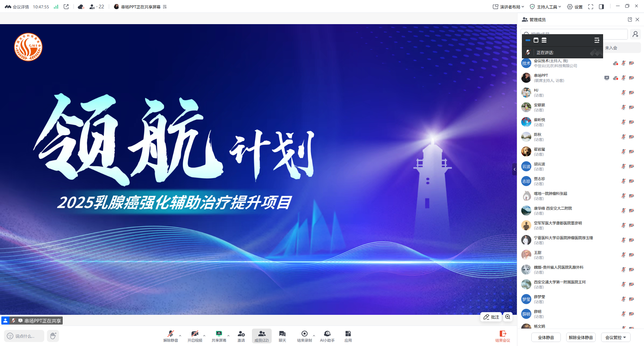Unmute yourself with the 解除静音 toggle
This screenshot has height=346, width=644.
pyautogui.click(x=170, y=336)
